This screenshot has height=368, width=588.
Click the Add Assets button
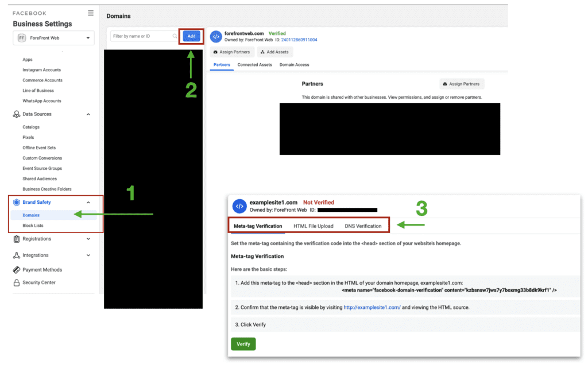click(x=274, y=52)
